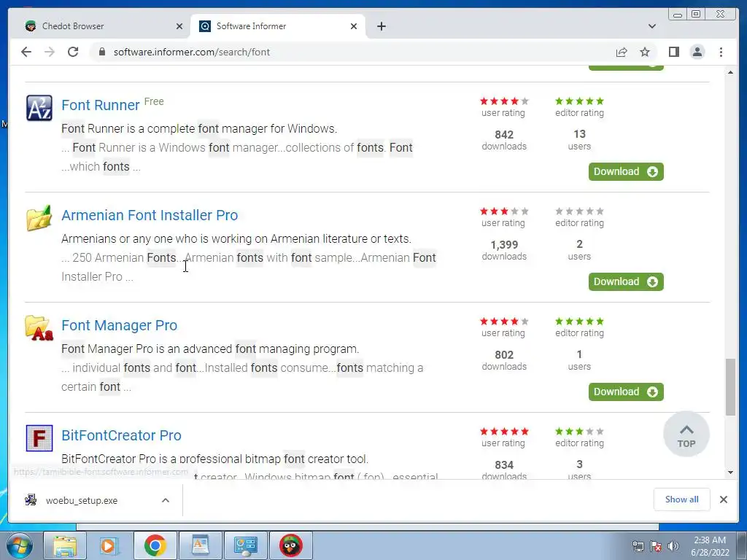The width and height of the screenshot is (747, 560).
Task: Click the Armenian Font Installer Pro icon
Action: (39, 218)
